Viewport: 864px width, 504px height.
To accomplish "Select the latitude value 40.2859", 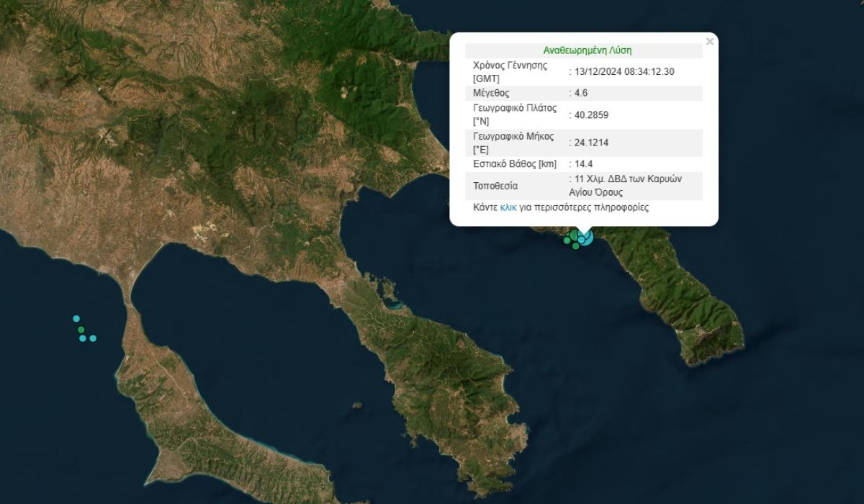I will tap(592, 114).
